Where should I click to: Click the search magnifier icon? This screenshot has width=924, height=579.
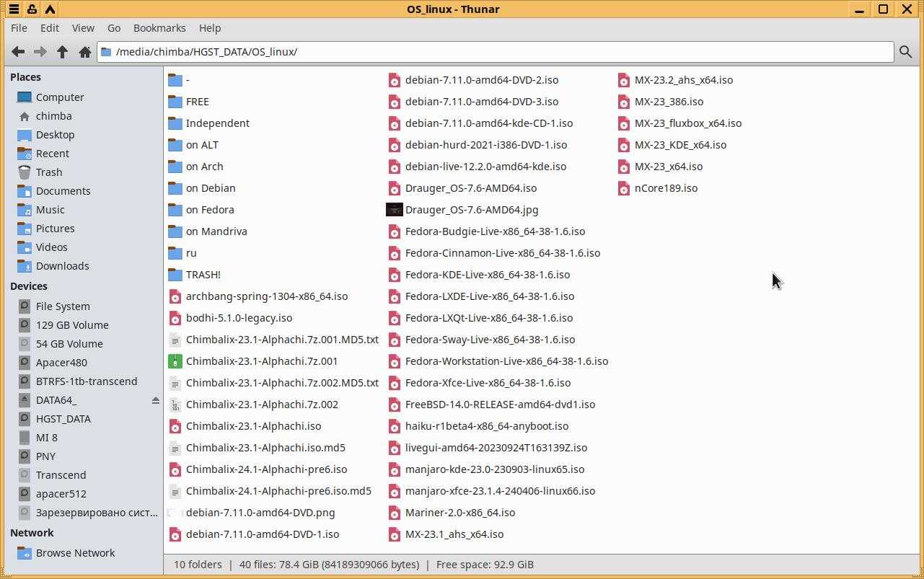coord(905,52)
